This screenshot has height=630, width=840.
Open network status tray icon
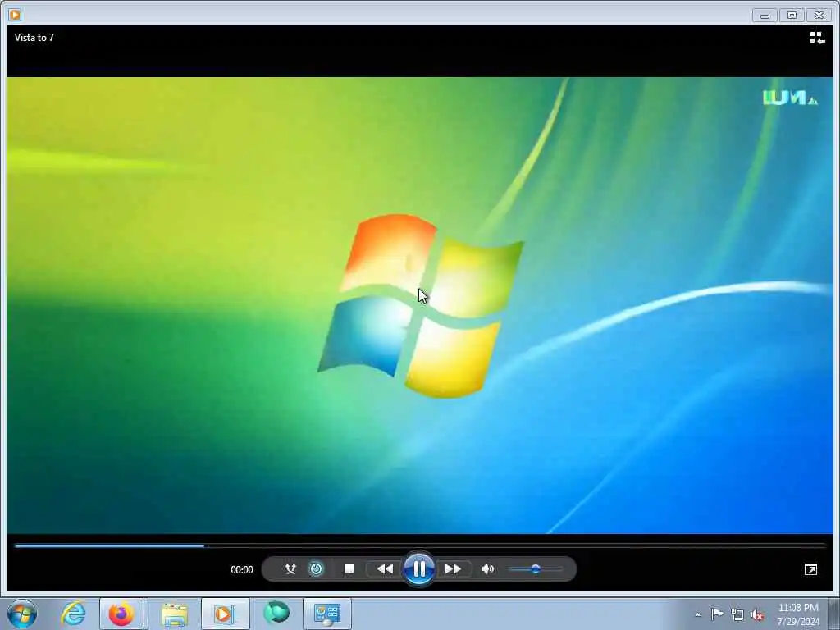737,614
